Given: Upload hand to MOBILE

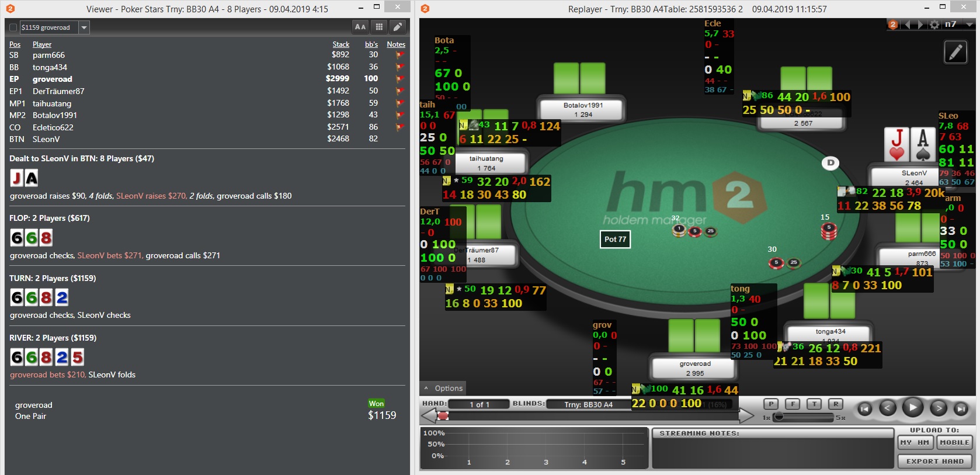Looking at the screenshot, I should pyautogui.click(x=954, y=443).
